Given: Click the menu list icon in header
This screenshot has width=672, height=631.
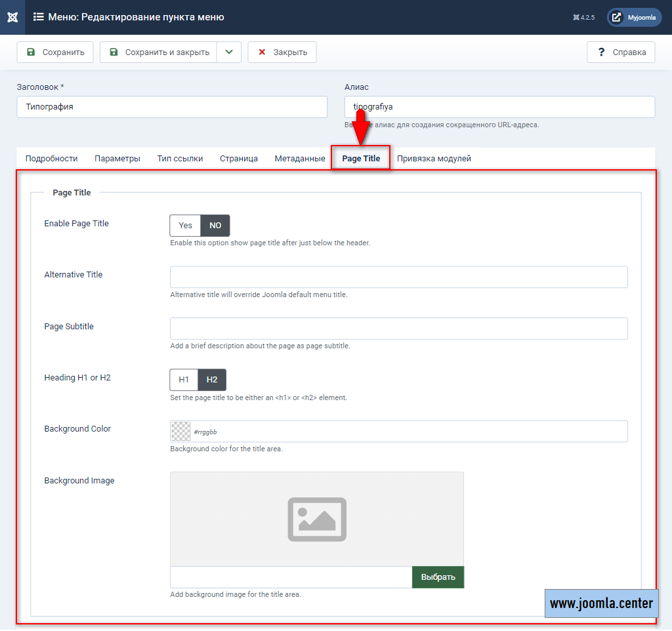Looking at the screenshot, I should click(39, 17).
